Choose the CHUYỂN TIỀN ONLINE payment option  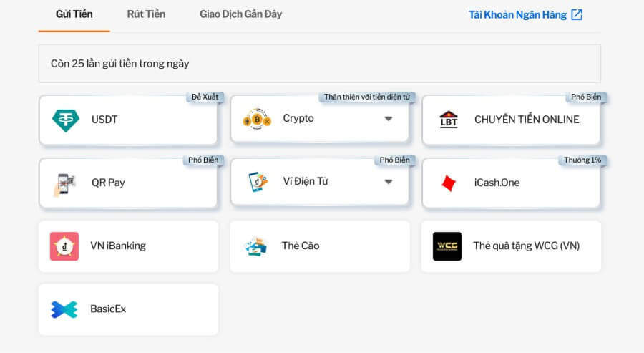(527, 120)
